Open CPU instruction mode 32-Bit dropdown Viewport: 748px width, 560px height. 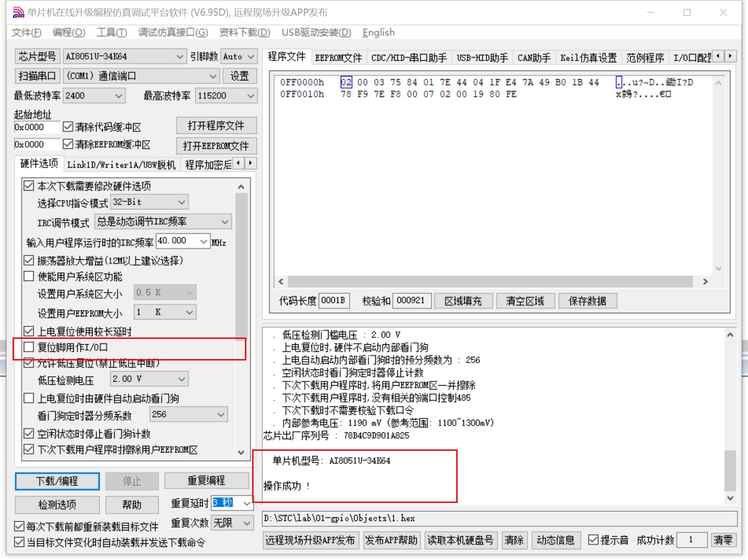click(149, 202)
